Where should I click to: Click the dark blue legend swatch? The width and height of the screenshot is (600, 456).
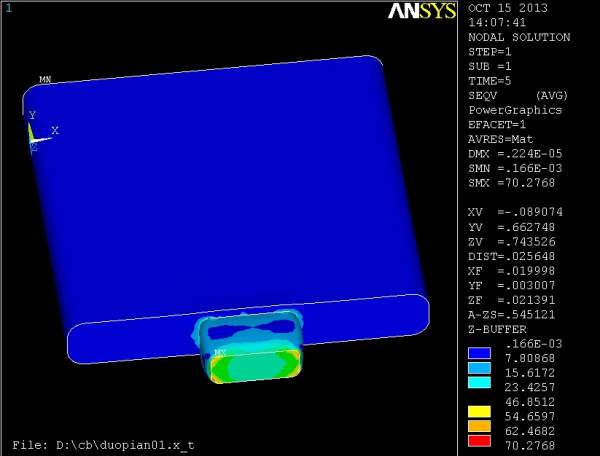click(x=479, y=353)
